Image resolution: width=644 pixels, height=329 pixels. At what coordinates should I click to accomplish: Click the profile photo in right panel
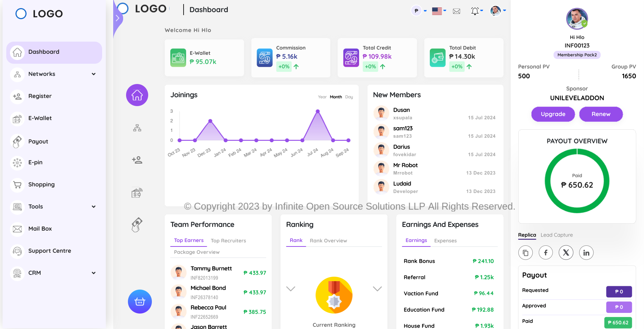(x=577, y=19)
